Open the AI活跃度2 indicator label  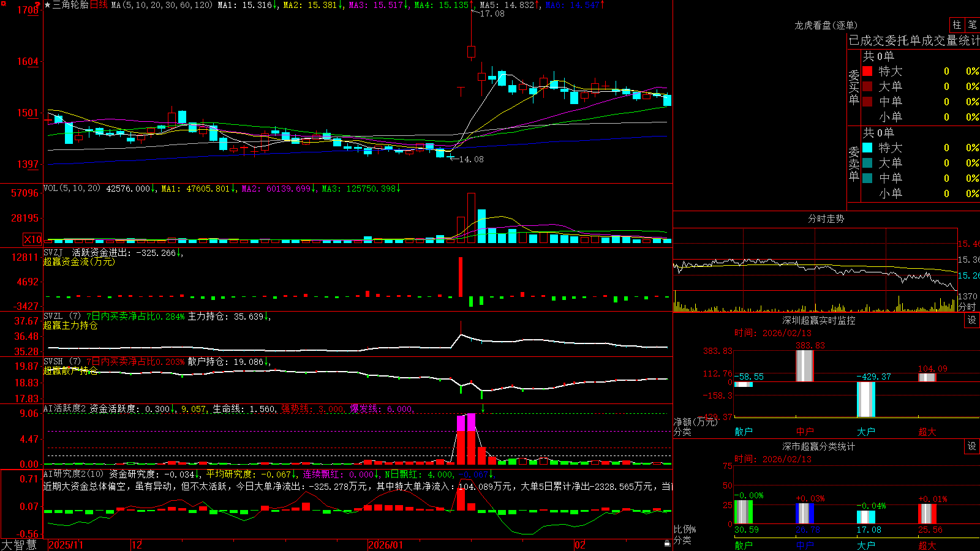pos(65,408)
